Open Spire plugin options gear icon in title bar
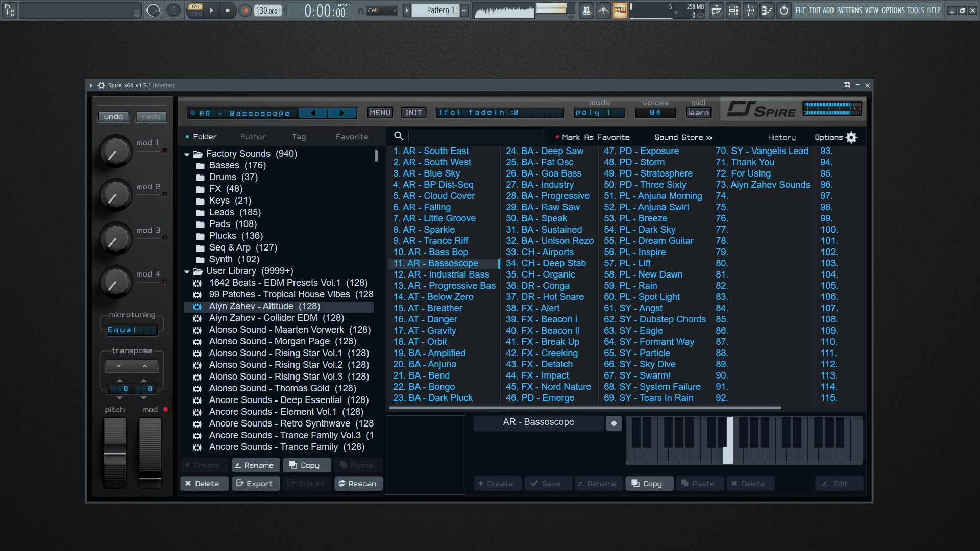Viewport: 980px width, 551px height. tap(101, 85)
